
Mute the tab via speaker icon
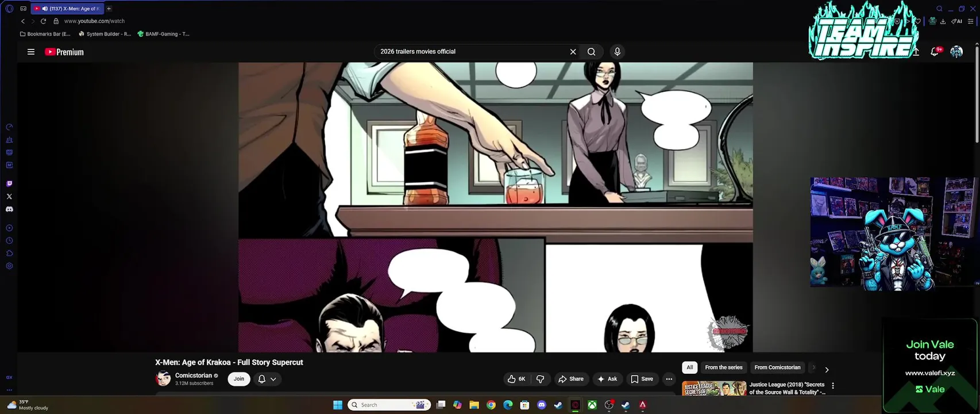pyautogui.click(x=45, y=9)
